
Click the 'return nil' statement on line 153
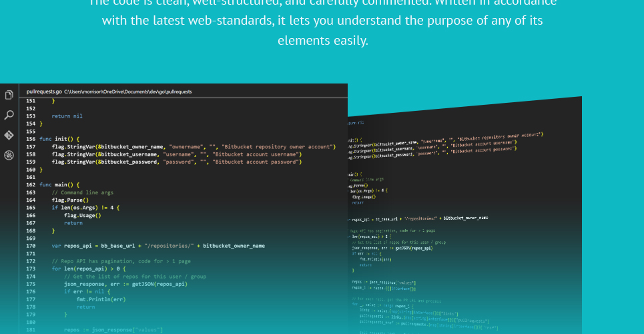[67, 116]
